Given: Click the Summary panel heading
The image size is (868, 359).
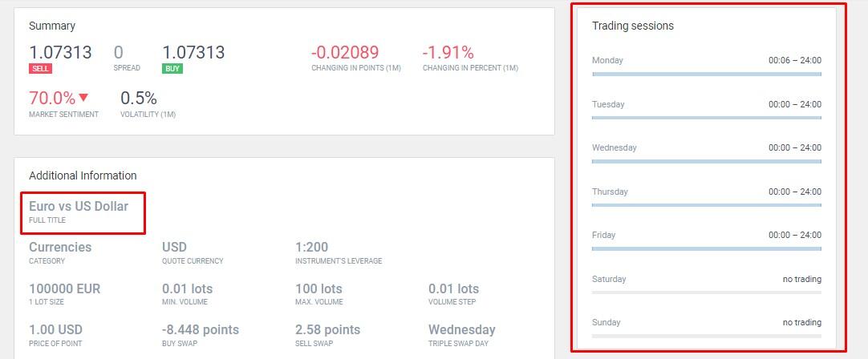Looking at the screenshot, I should (52, 26).
